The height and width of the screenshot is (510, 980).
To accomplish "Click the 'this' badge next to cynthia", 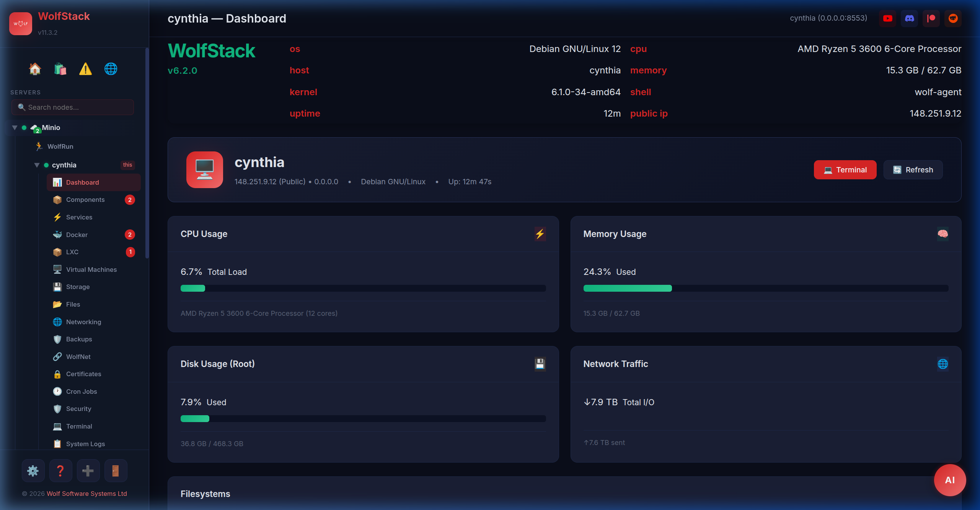I will 127,165.
